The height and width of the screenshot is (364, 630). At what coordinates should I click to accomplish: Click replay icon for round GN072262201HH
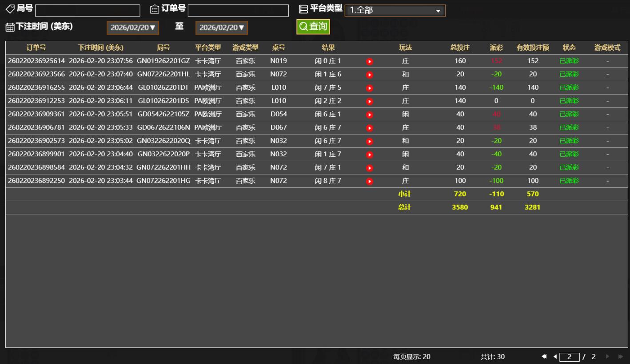coord(369,168)
